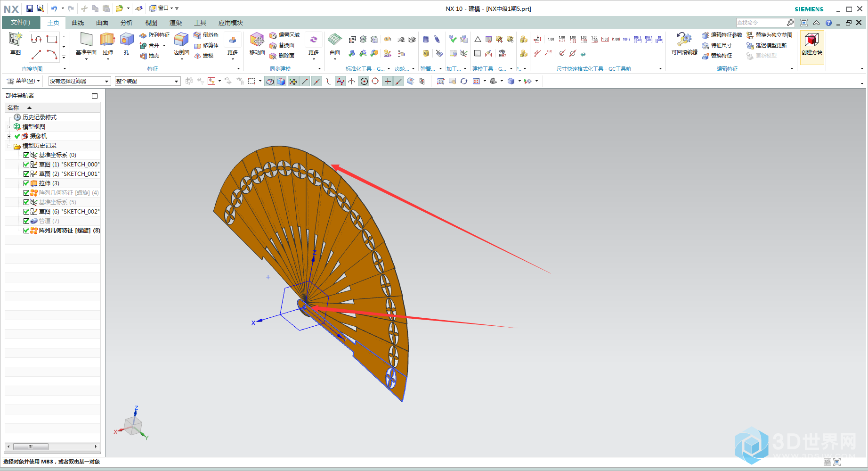Expand the 基准平面 dropdown arrow
The image size is (868, 471).
coord(86,59)
